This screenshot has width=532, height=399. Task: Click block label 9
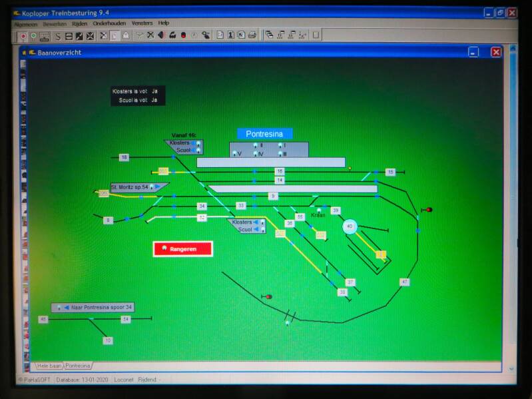point(273,196)
